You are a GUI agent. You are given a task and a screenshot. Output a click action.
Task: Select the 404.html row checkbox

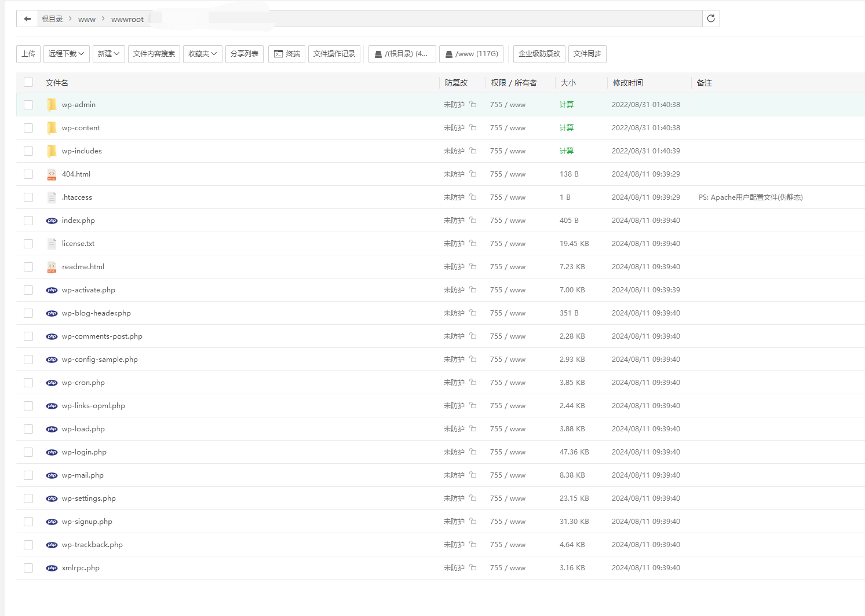[x=28, y=174]
